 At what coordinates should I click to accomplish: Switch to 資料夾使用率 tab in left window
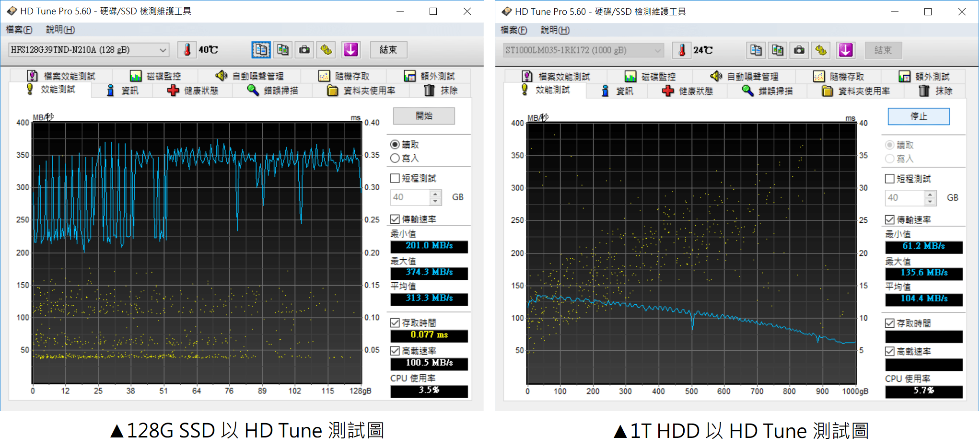(362, 91)
